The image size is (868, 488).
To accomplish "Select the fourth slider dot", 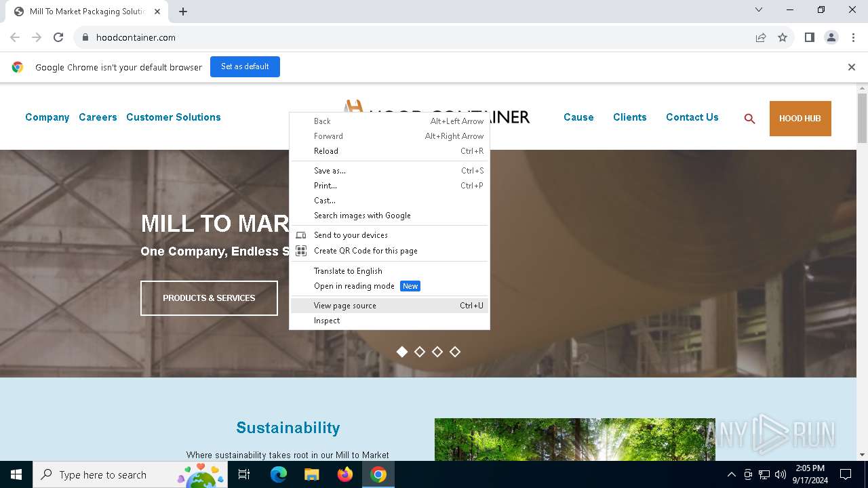I will (455, 352).
